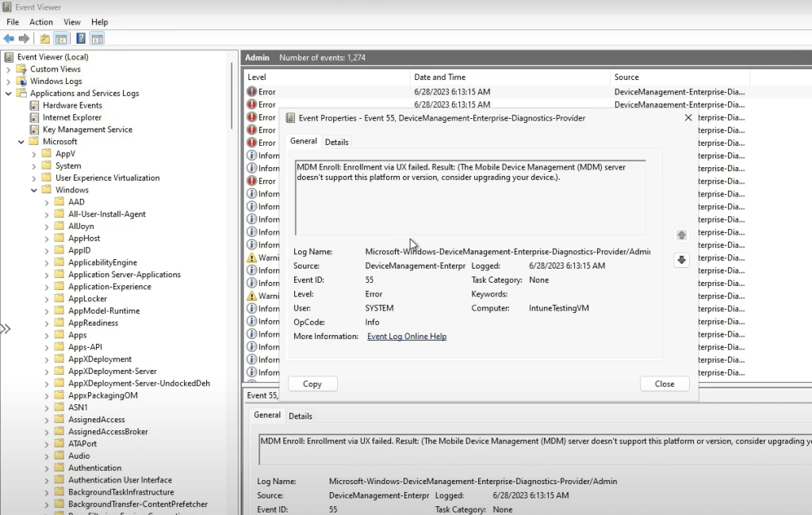Switch to Details tab in Event Properties
The height and width of the screenshot is (515, 812).
pyautogui.click(x=336, y=142)
